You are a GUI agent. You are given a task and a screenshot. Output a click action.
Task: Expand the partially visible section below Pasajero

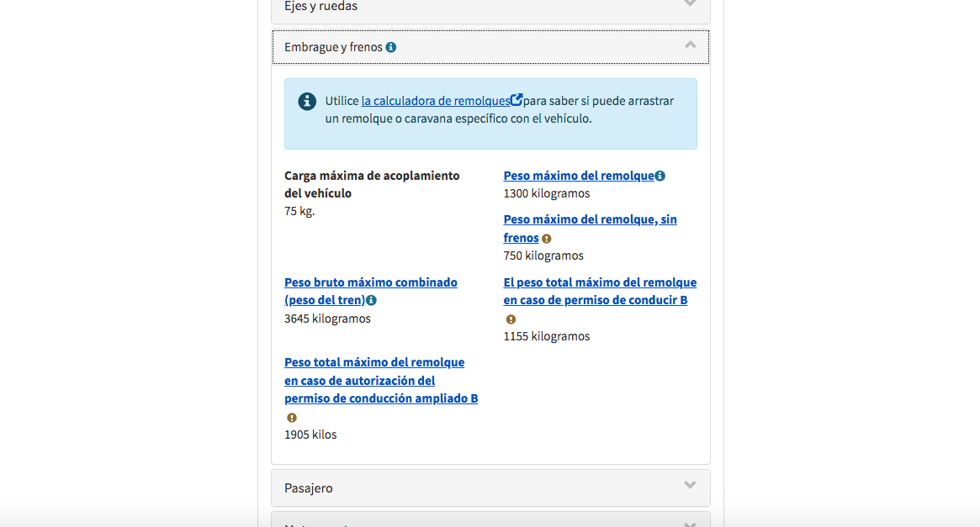click(490, 519)
